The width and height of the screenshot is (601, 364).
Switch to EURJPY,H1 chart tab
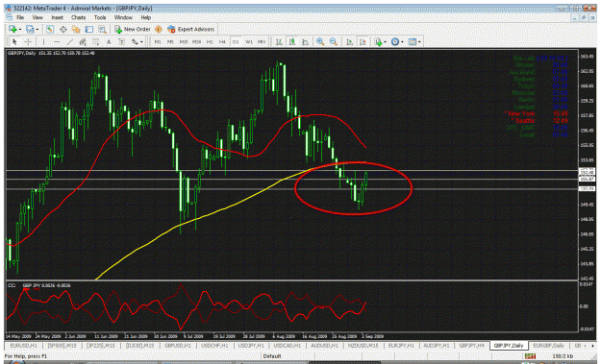click(401, 346)
